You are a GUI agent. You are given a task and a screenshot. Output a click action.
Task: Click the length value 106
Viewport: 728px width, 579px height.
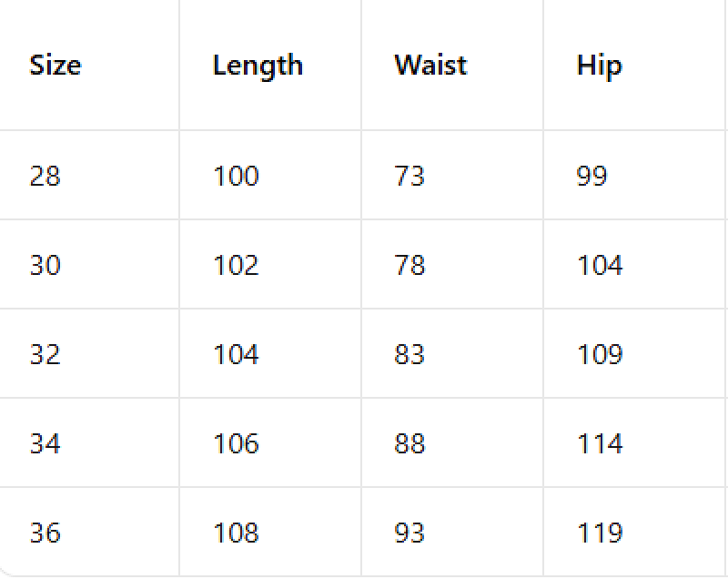(236, 443)
